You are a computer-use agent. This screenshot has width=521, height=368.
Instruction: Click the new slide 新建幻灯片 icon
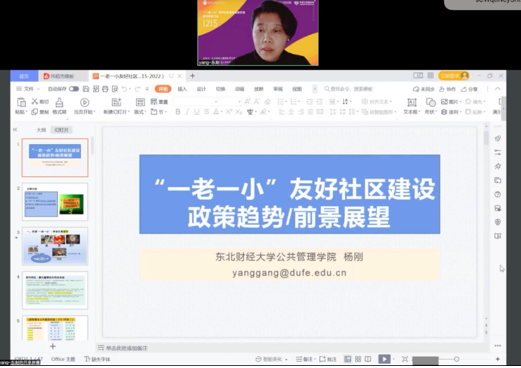pos(116,102)
